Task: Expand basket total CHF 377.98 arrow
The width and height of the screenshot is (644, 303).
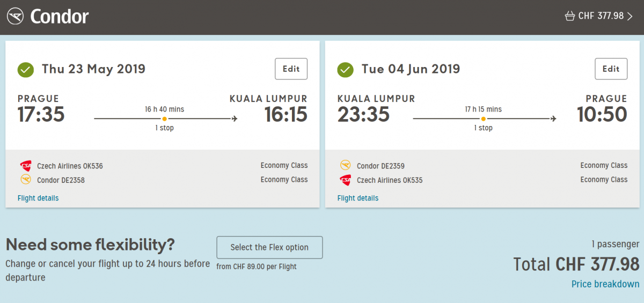Action: pyautogui.click(x=630, y=16)
